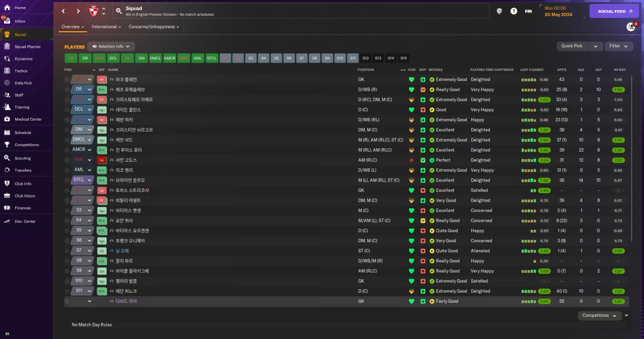The width and height of the screenshot is (644, 339).
Task: Open the Transfers sidebar icon
Action: [x=7, y=170]
